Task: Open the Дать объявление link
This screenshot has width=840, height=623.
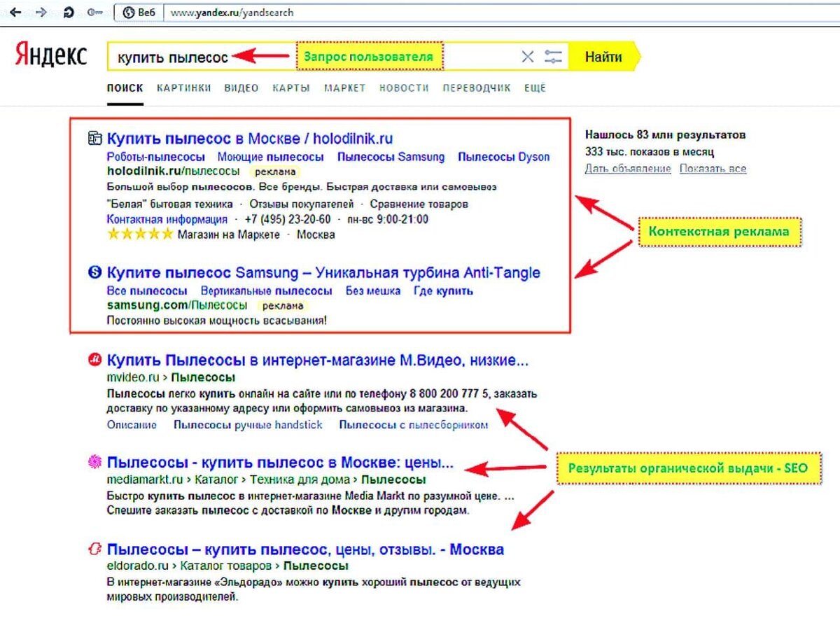Action: [x=628, y=169]
